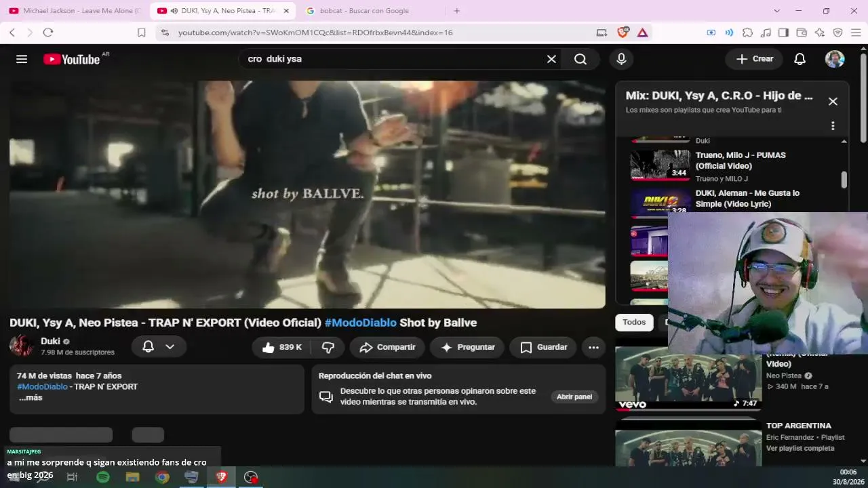This screenshot has width=868, height=488.
Task: Expand the description with …más
Action: (x=31, y=398)
